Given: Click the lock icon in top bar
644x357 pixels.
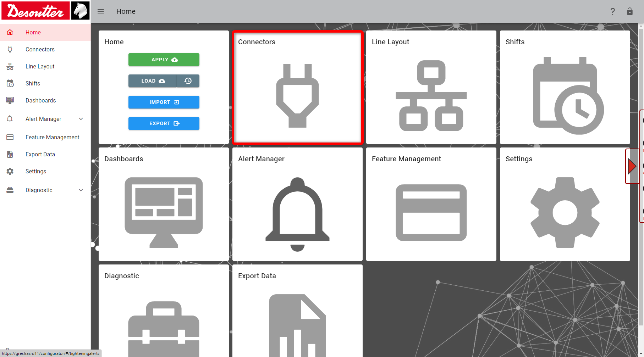Looking at the screenshot, I should 630,11.
